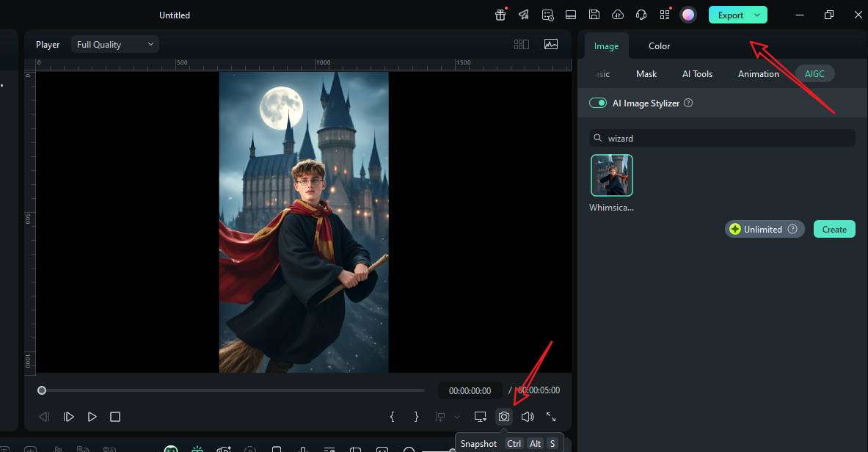Go to the previous frame
This screenshot has width=868, height=452.
pyautogui.click(x=44, y=417)
